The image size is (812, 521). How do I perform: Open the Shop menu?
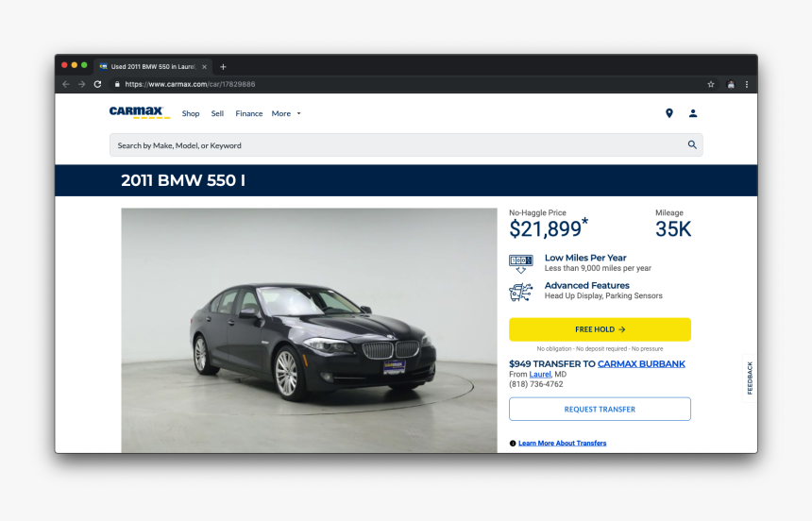pyautogui.click(x=191, y=113)
